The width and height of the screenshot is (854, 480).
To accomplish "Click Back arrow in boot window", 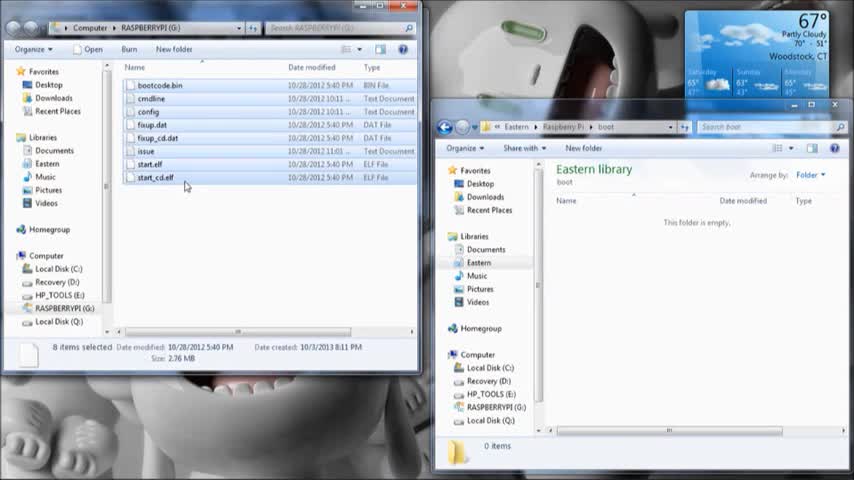I will (x=444, y=127).
